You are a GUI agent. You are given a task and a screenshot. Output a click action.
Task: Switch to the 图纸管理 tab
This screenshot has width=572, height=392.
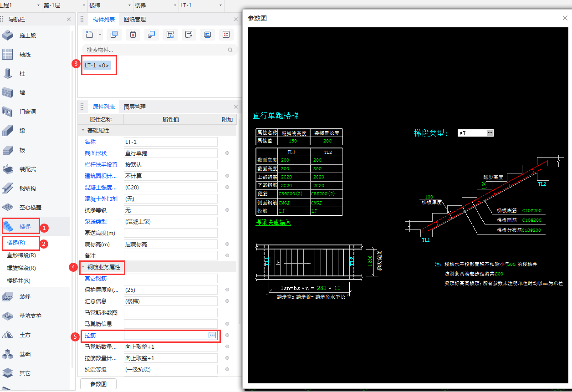tap(135, 19)
